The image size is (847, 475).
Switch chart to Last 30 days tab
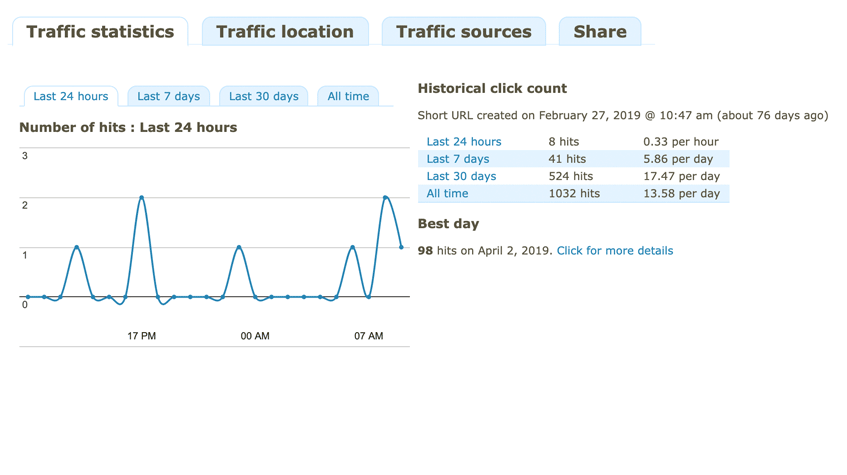click(x=264, y=96)
